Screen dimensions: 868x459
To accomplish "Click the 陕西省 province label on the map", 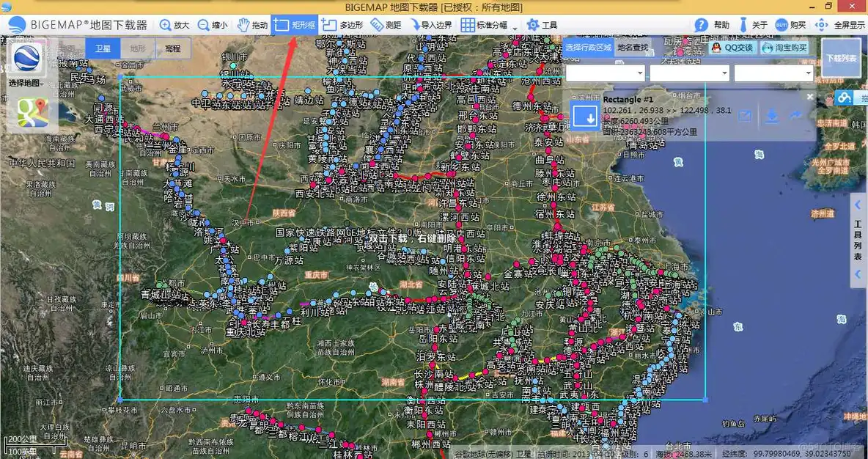I will 284,213.
